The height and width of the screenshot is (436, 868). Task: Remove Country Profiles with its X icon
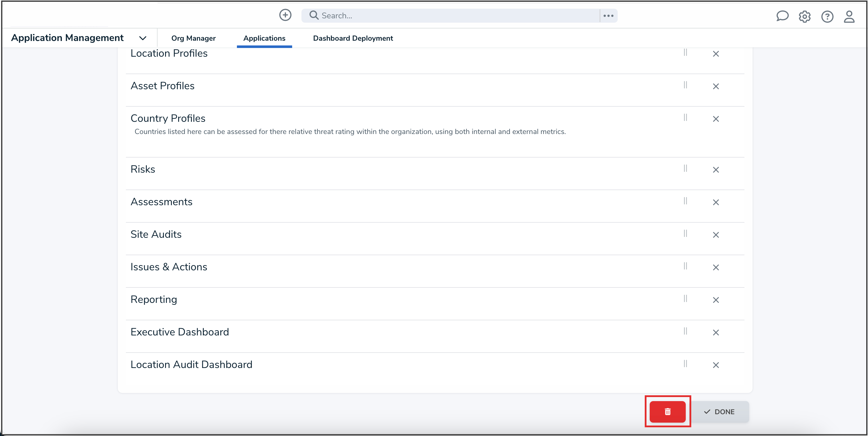click(716, 119)
